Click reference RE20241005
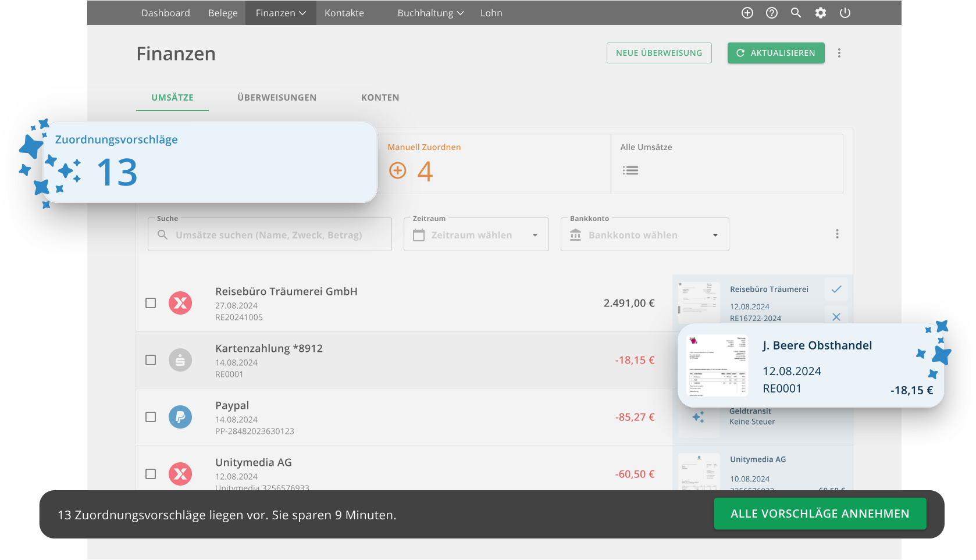 (x=239, y=318)
